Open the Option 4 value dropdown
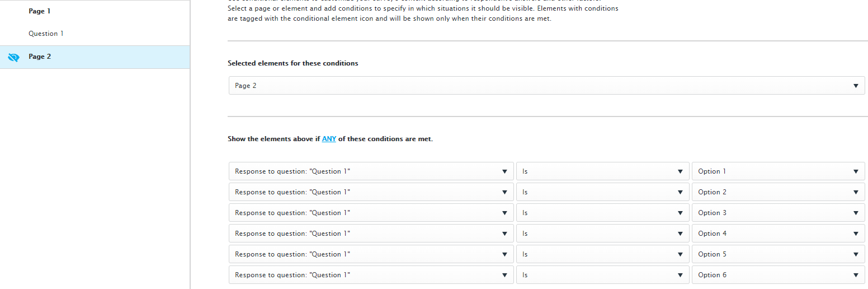Screen dimensions: 868x289 pos(779,234)
